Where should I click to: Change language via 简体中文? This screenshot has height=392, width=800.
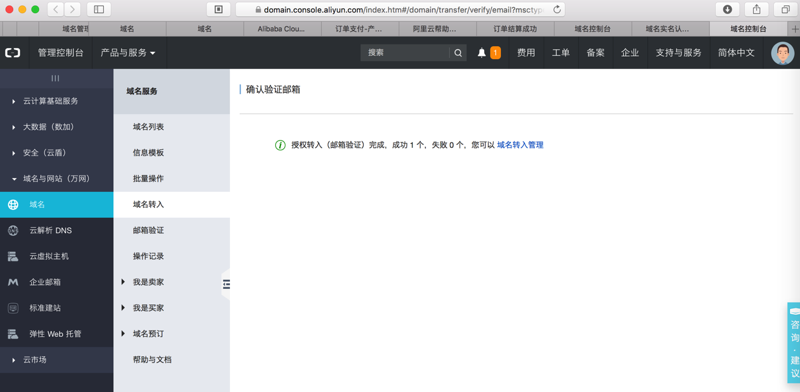tap(736, 53)
